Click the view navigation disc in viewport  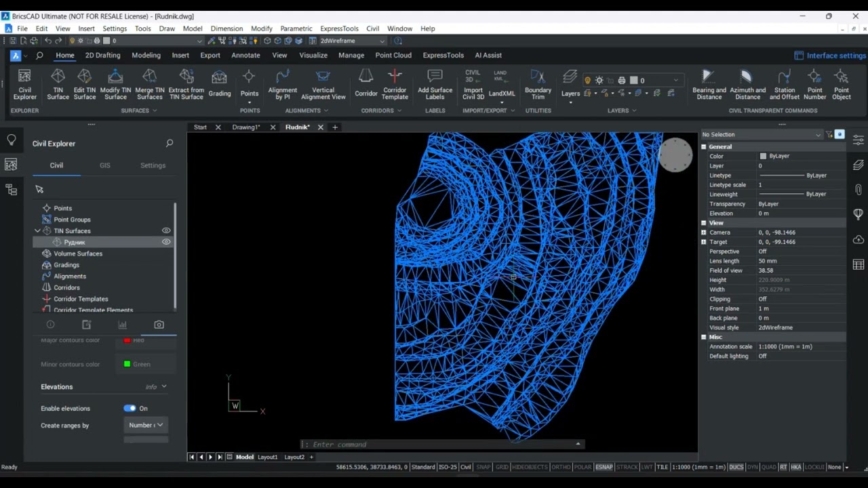coord(675,155)
